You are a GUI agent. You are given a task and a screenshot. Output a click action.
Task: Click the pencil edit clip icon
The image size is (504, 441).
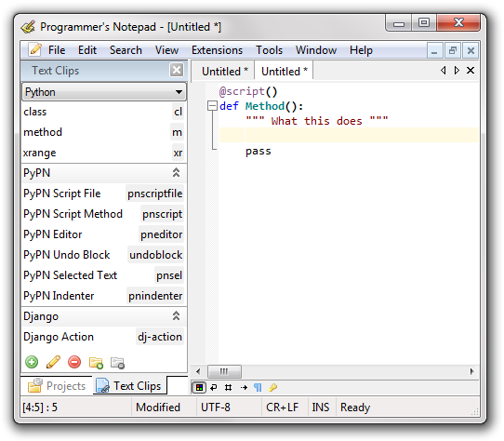point(53,362)
